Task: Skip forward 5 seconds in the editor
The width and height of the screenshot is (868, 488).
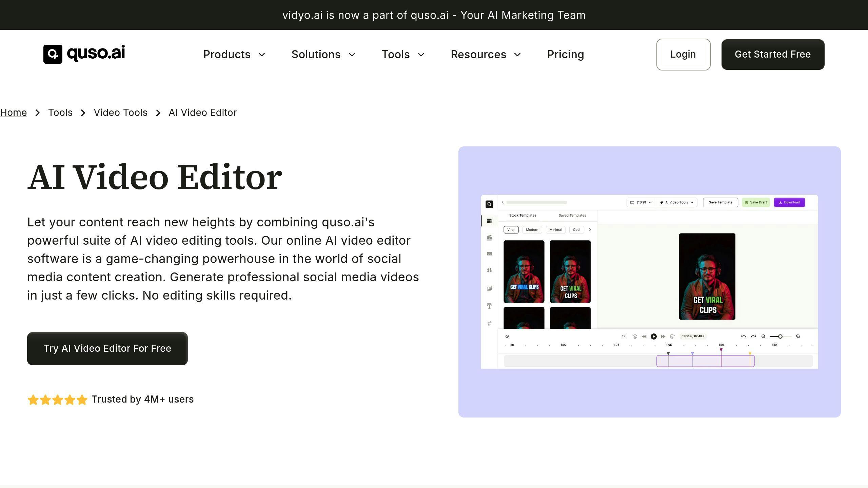Action: pos(672,337)
